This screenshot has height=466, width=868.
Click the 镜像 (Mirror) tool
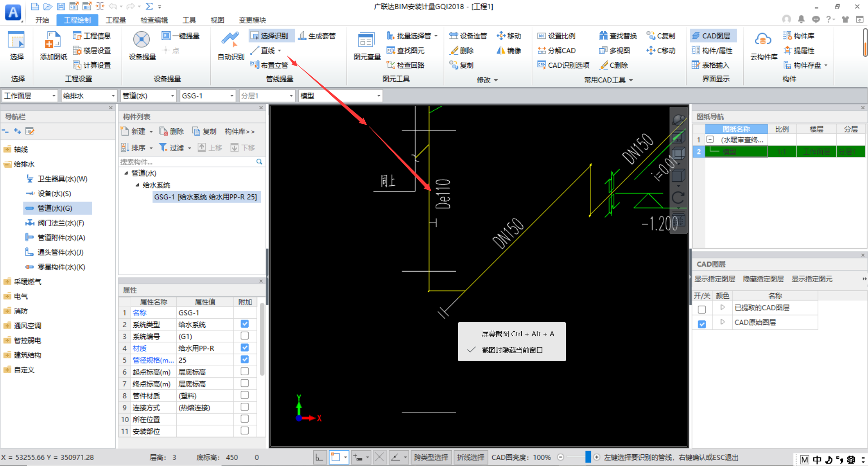point(509,51)
